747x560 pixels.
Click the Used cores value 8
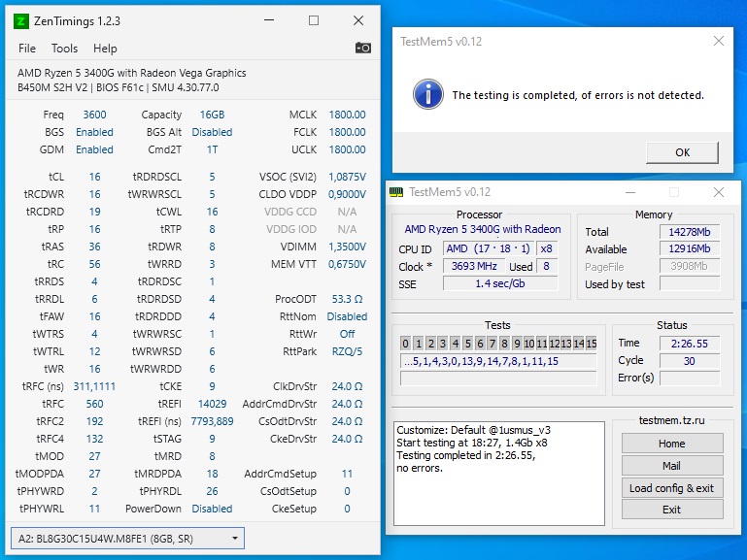(x=547, y=266)
